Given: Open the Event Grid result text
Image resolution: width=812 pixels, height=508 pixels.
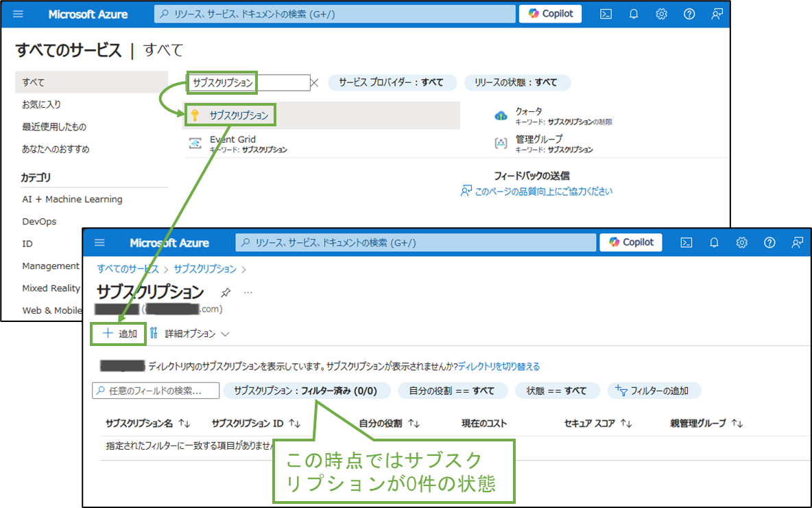Looking at the screenshot, I should [232, 139].
